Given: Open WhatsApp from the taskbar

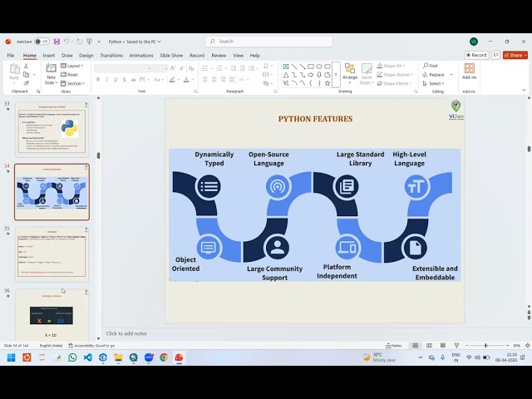Looking at the screenshot, I should [72, 357].
